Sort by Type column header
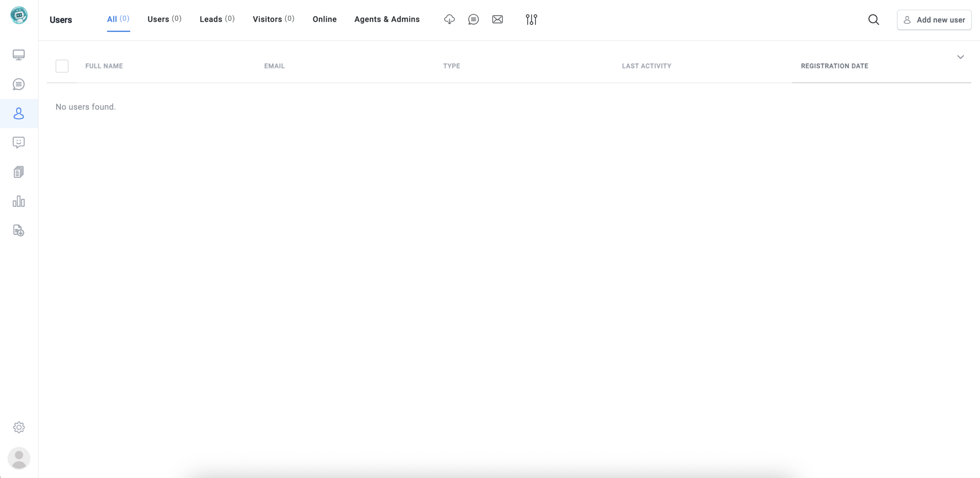The image size is (980, 478). 452,66
